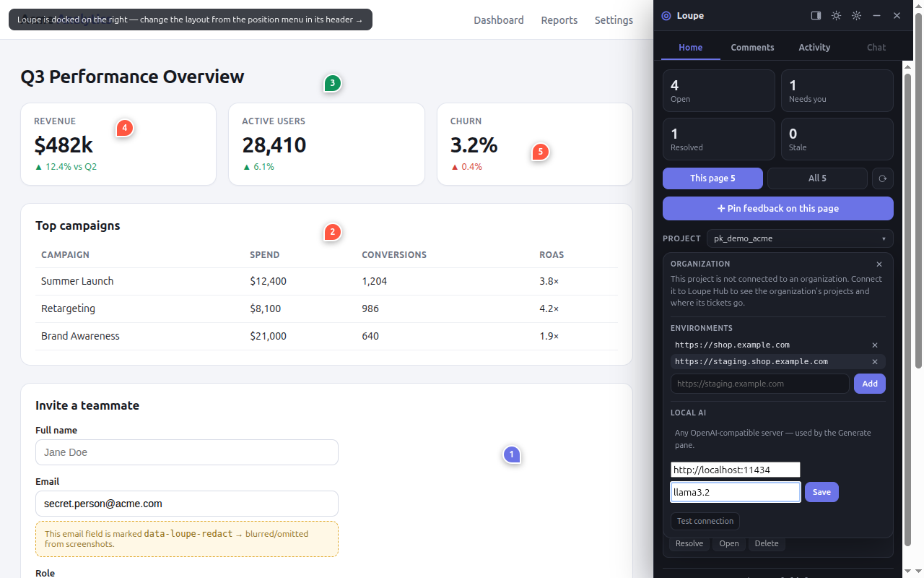Image resolution: width=924 pixels, height=578 pixels.
Task: Minimize the Loupe panel
Action: point(876,15)
